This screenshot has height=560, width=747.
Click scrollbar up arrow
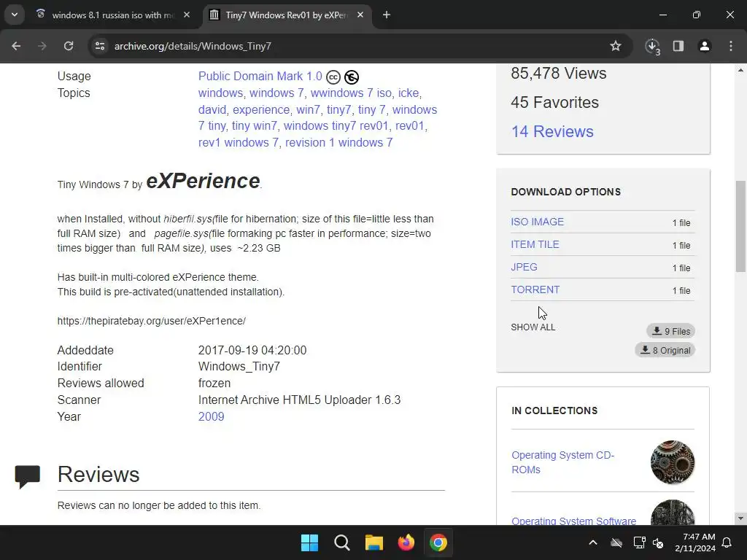pyautogui.click(x=740, y=70)
